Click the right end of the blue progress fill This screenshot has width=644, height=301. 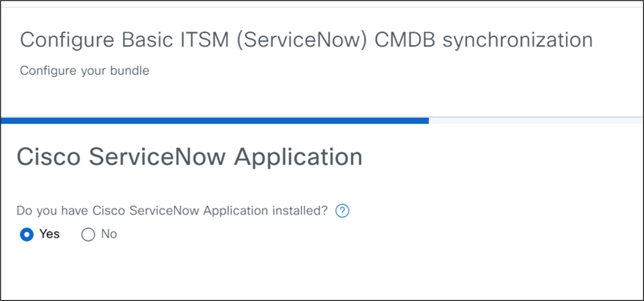coord(425,121)
